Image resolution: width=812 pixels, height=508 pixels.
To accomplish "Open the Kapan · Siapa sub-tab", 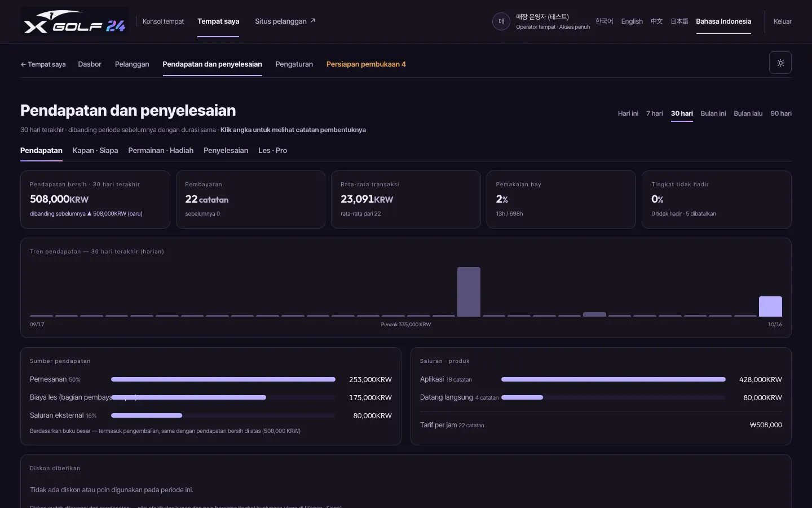I will 95,151.
